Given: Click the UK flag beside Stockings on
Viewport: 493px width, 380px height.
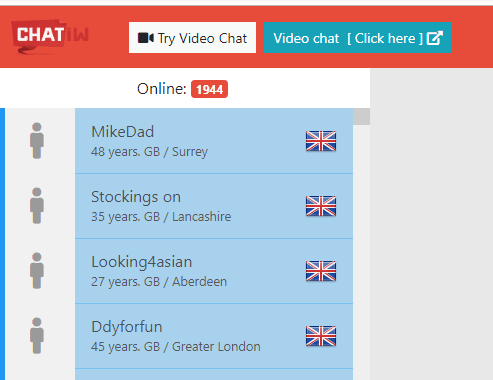Looking at the screenshot, I should pos(321,206).
